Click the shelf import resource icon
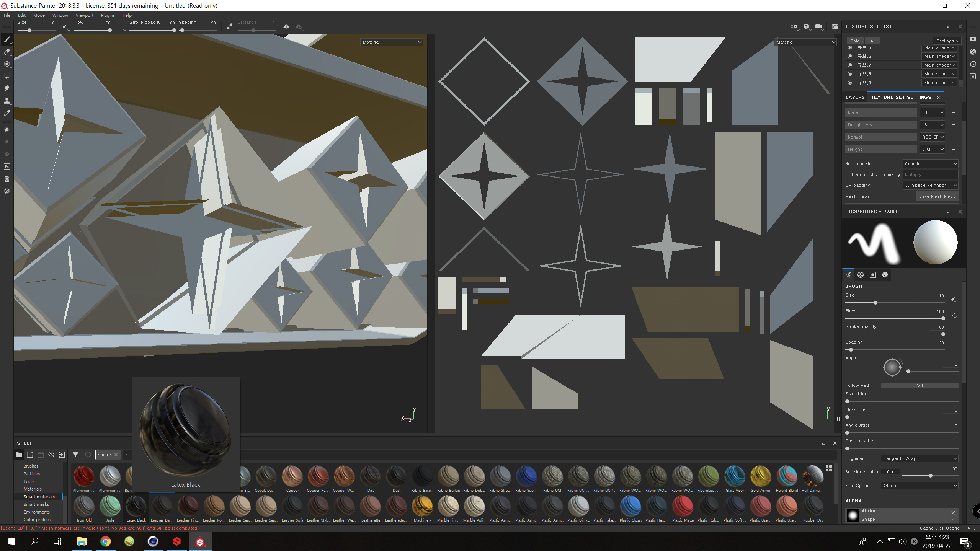The height and width of the screenshot is (551, 980). point(62,455)
